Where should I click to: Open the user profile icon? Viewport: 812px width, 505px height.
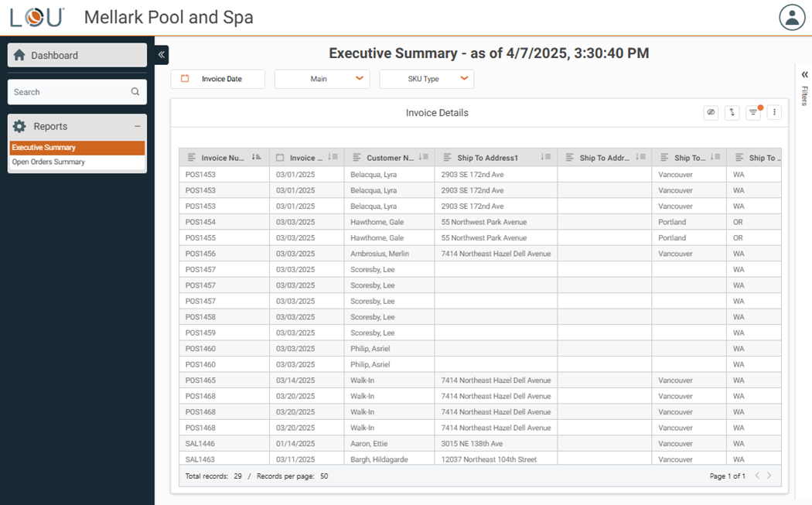tap(792, 18)
